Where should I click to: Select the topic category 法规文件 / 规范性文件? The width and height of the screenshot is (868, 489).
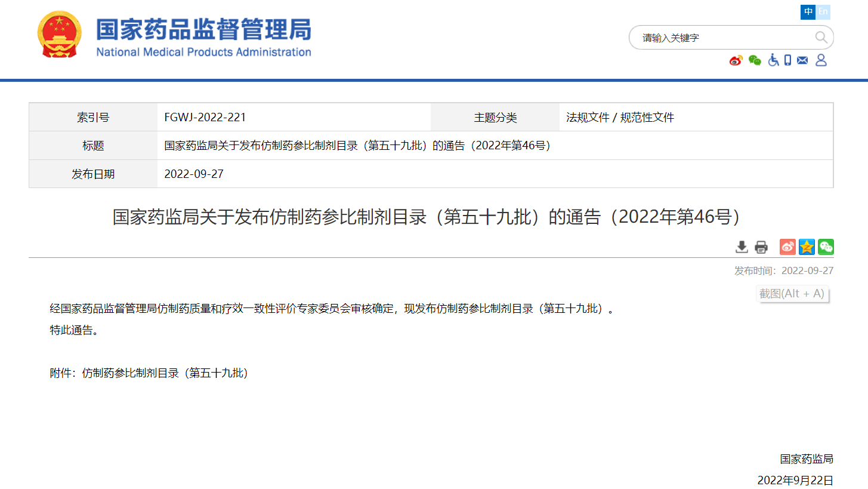click(x=620, y=118)
